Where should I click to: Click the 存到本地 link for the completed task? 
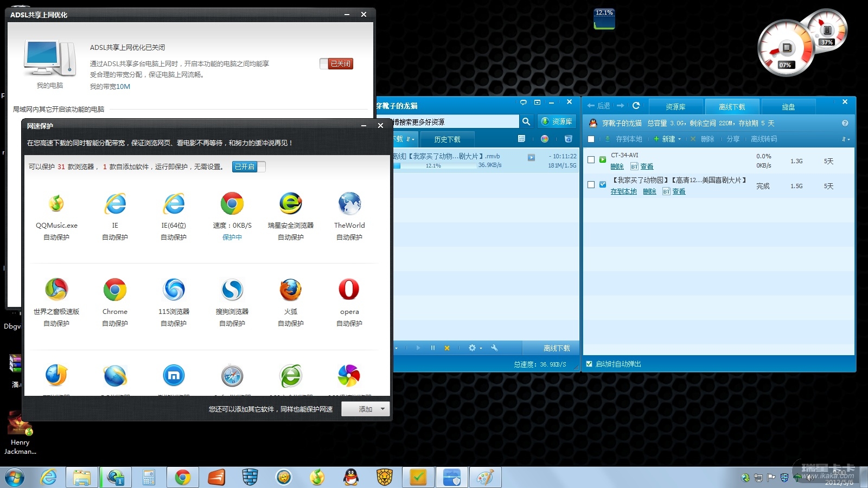click(x=623, y=191)
